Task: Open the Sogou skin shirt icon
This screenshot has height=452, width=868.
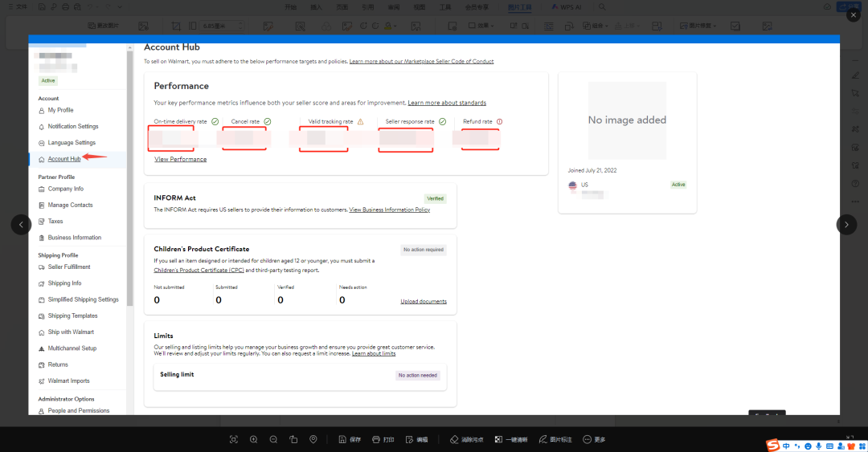Action: click(x=851, y=446)
